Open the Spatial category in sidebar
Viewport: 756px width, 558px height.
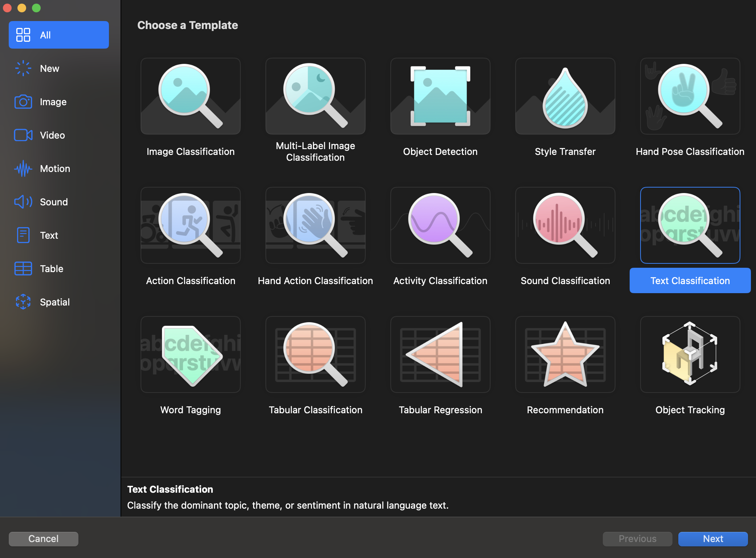pos(54,302)
